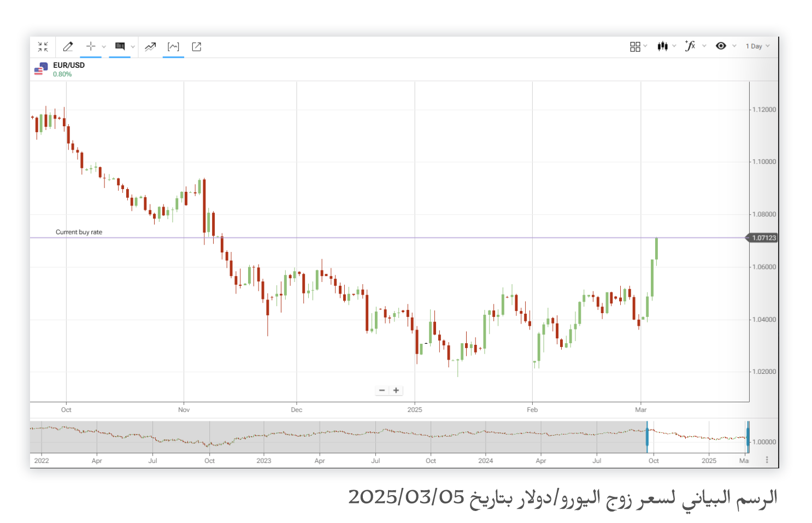Toggle the crosshair cursor tool
The width and height of the screenshot is (812, 523).
pos(91,46)
